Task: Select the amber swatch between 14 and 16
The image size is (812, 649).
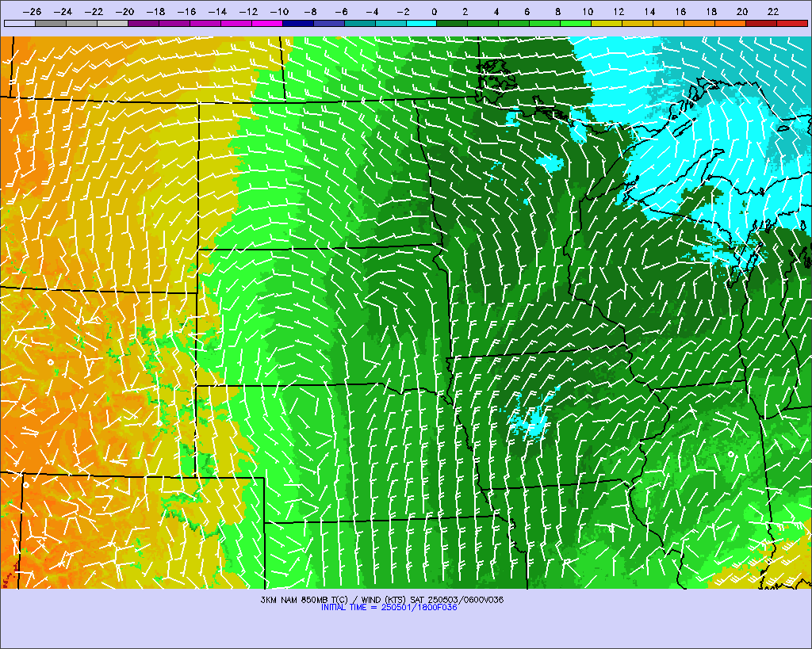Action: click(x=668, y=23)
